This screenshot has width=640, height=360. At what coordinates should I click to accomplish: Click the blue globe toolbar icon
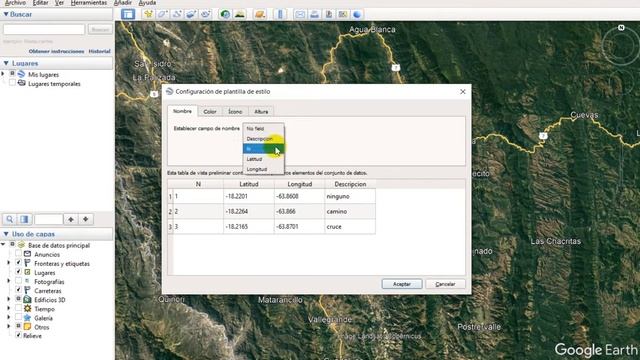pyautogui.click(x=357, y=14)
